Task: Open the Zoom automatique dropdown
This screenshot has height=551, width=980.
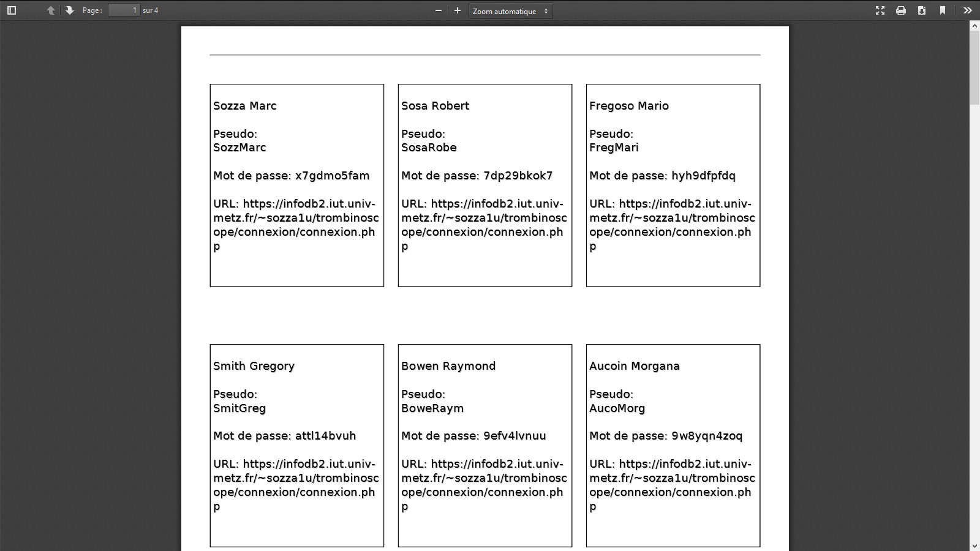Action: pyautogui.click(x=510, y=11)
